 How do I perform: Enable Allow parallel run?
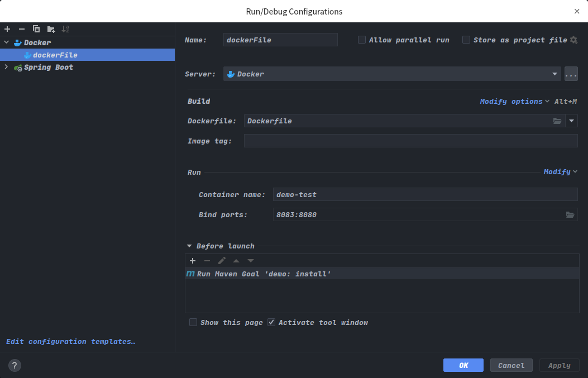click(x=362, y=40)
